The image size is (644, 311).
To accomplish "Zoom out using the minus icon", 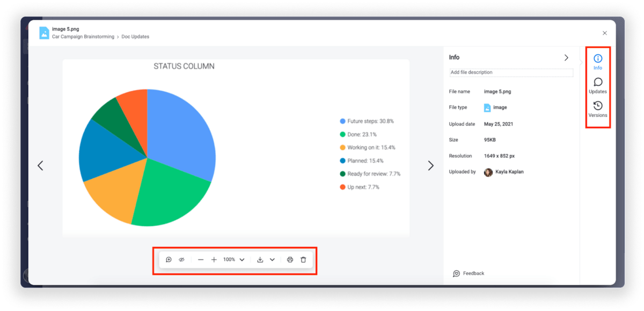I will (201, 260).
